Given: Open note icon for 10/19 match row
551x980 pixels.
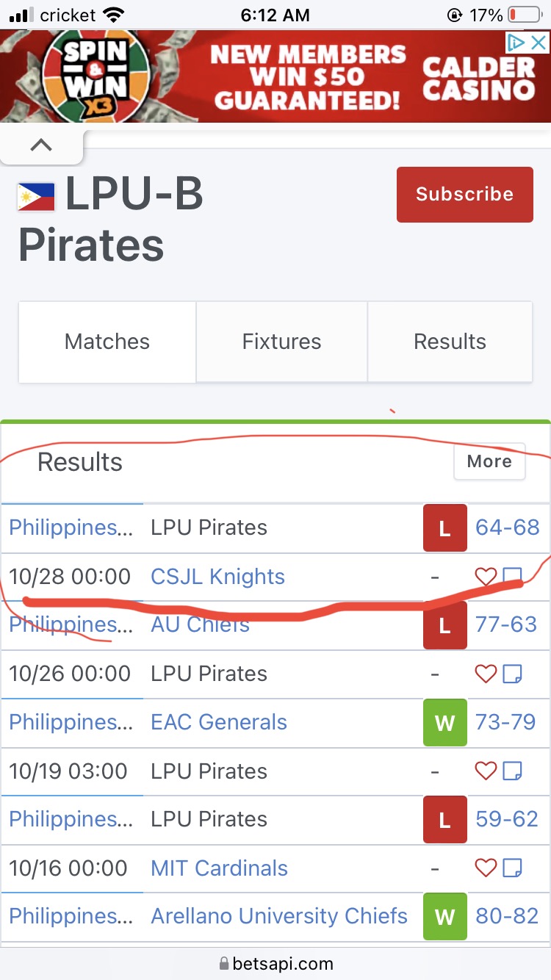Looking at the screenshot, I should coord(512,771).
